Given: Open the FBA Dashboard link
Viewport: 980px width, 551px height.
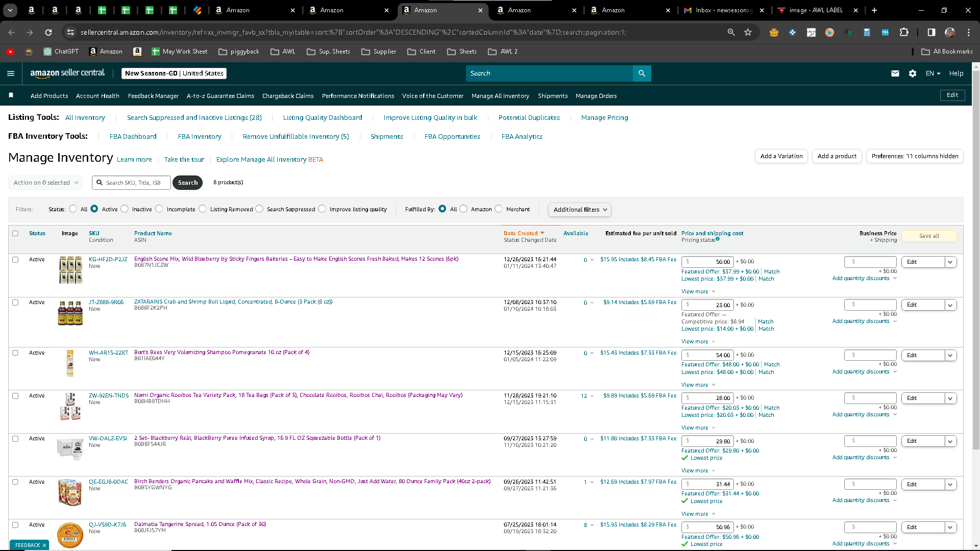Looking at the screenshot, I should pos(133,137).
